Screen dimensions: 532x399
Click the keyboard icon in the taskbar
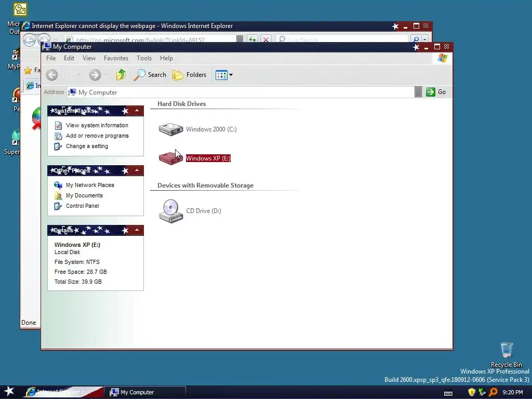[448, 393]
